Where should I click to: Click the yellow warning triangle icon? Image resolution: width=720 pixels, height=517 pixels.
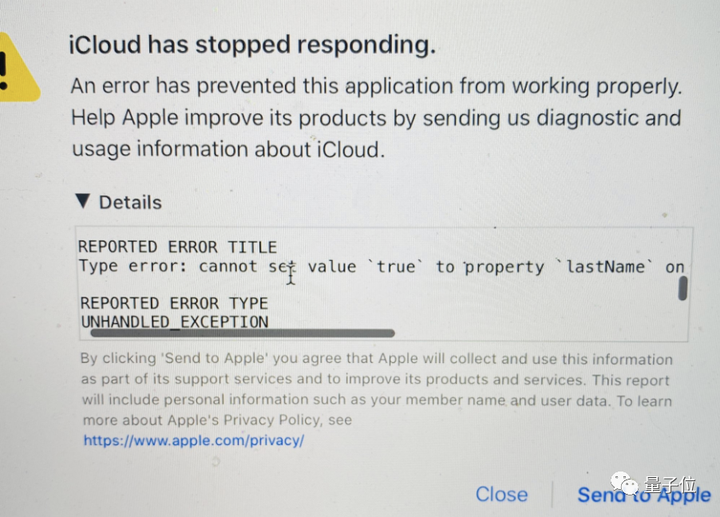click(x=16, y=67)
